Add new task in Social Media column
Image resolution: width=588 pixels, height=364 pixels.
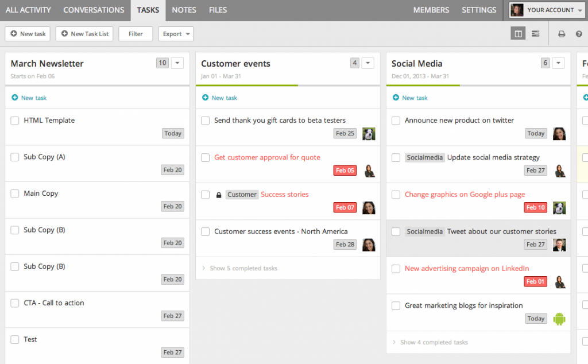pos(410,98)
